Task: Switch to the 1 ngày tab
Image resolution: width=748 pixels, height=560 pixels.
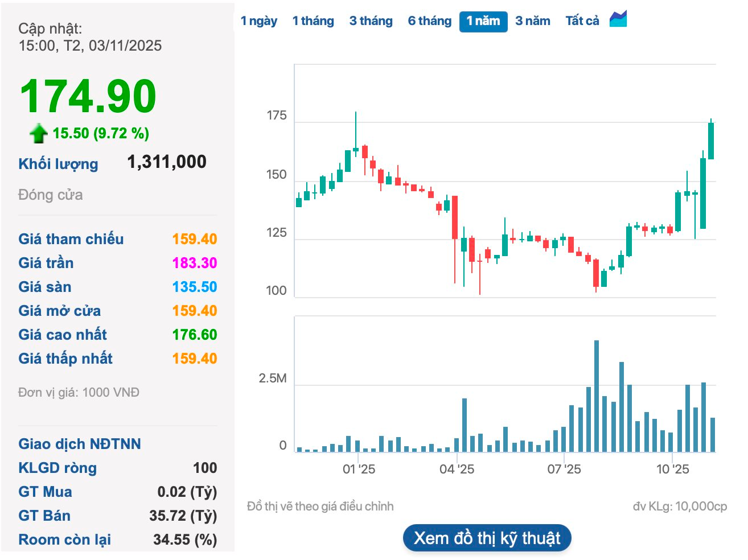Action: pos(258,21)
